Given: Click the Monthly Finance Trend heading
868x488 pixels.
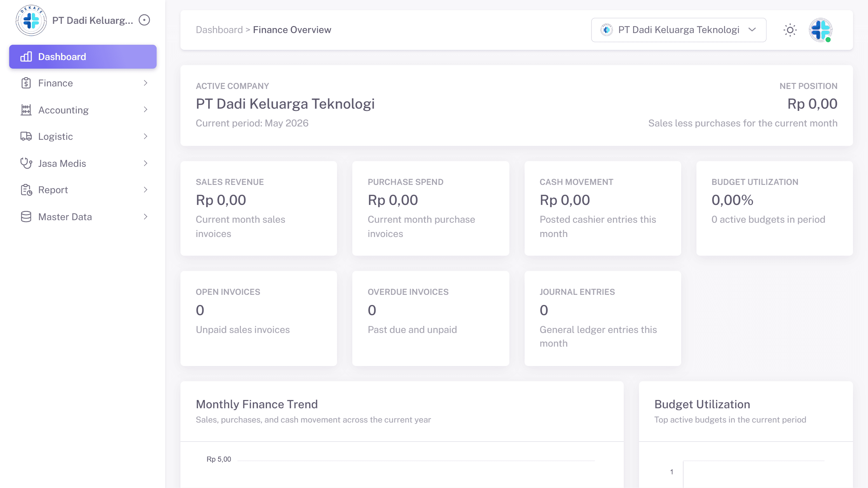Looking at the screenshot, I should click(x=257, y=404).
